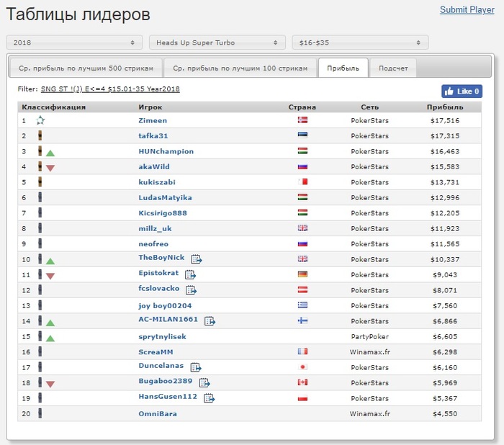Select the Подсчет tab
The height and width of the screenshot is (445, 504).
click(x=393, y=68)
